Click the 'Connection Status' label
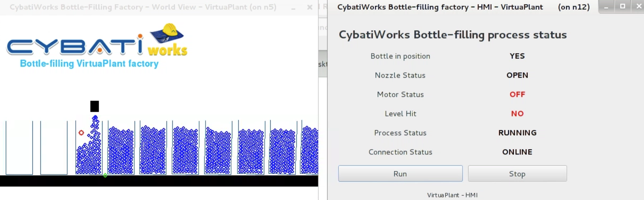Image resolution: width=644 pixels, height=200 pixels. click(400, 152)
